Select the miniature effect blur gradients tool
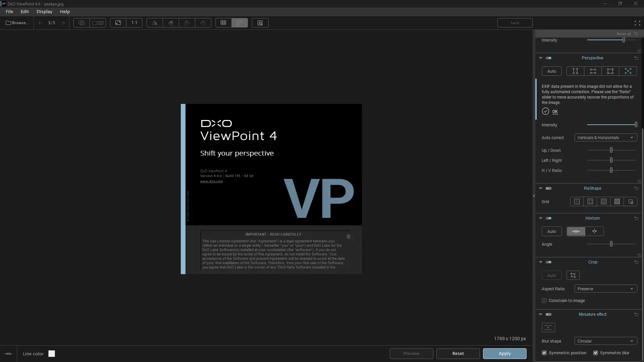This screenshot has width=644, height=362. [x=548, y=327]
